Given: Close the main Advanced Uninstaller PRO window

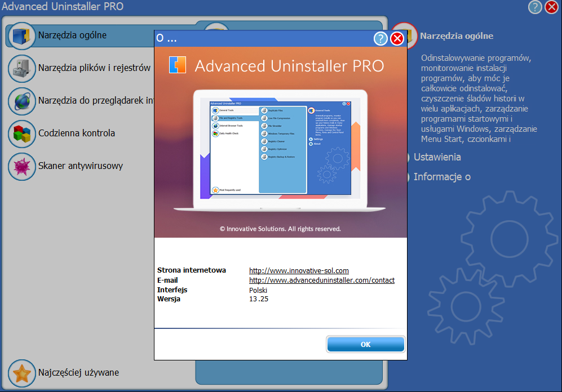Looking at the screenshot, I should click(x=551, y=7).
